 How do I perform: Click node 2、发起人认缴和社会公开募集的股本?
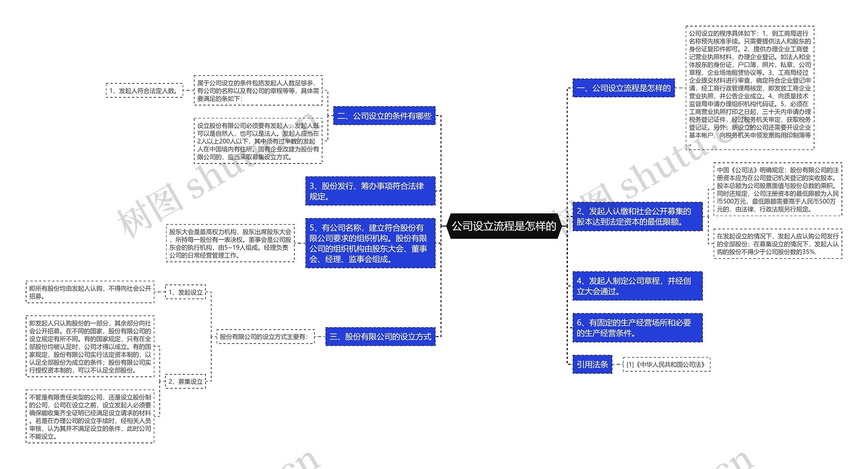point(637,216)
